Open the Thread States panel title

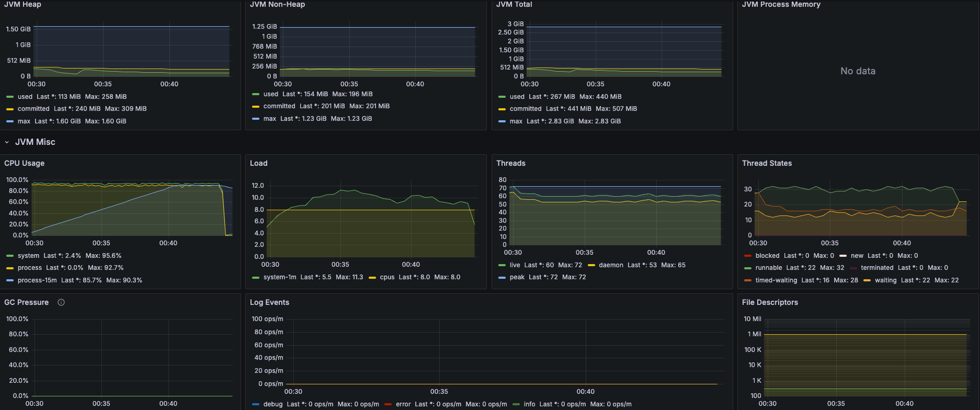pyautogui.click(x=767, y=163)
